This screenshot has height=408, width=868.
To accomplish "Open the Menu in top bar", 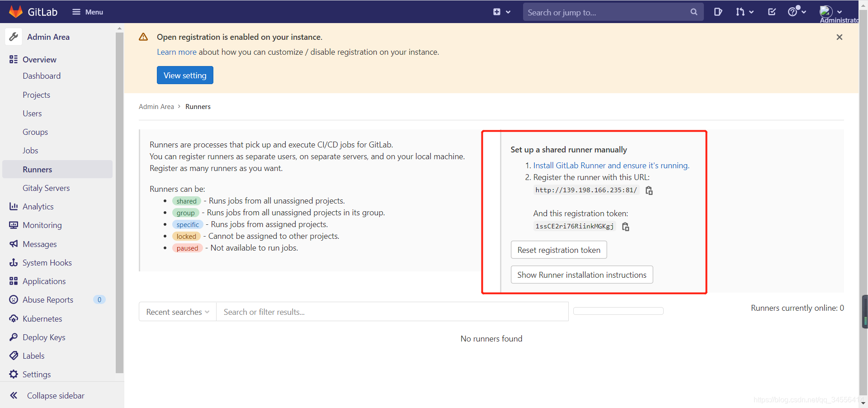I will click(88, 12).
